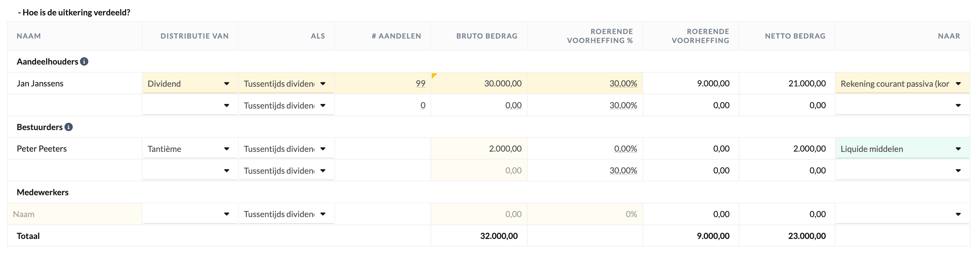Click the Naam input field under Medewerkers
The width and height of the screenshot is (980, 255).
pyautogui.click(x=75, y=214)
